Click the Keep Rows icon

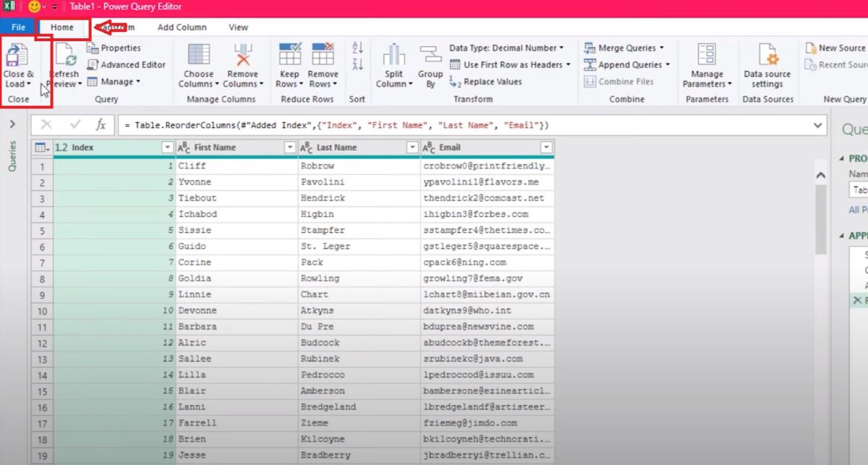289,55
